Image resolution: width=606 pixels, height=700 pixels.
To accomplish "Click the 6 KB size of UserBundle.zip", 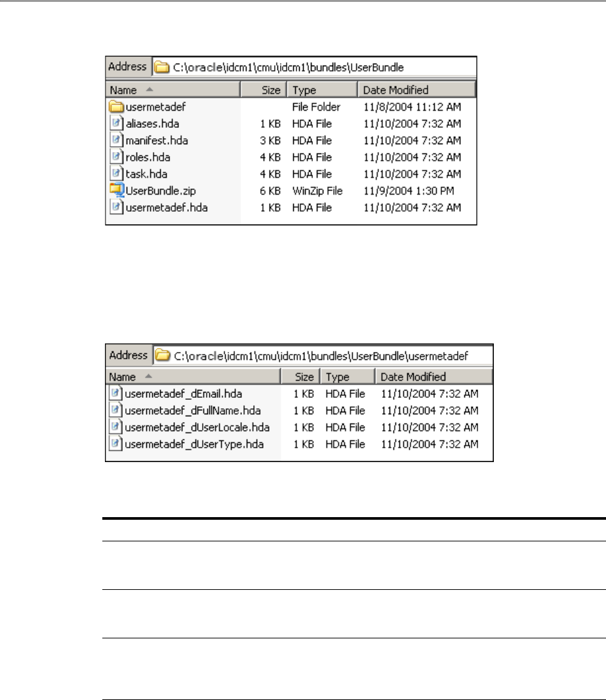I will pos(270,191).
